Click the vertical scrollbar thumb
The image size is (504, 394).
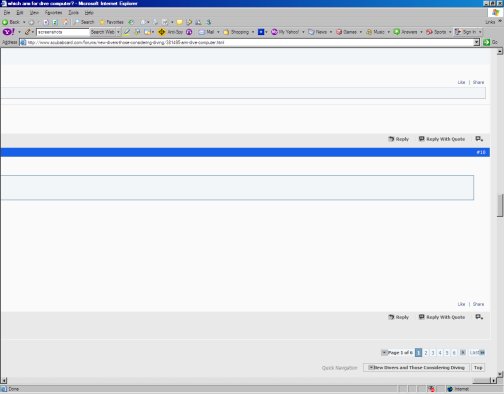pyautogui.click(x=500, y=205)
